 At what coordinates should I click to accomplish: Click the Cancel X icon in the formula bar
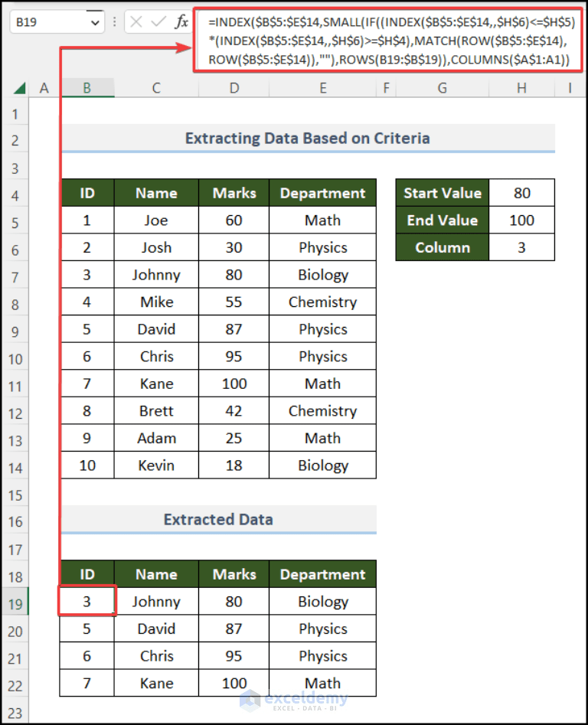point(136,21)
